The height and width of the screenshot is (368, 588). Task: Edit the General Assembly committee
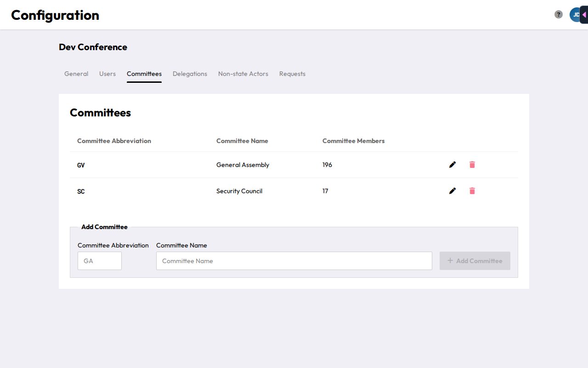coord(452,165)
